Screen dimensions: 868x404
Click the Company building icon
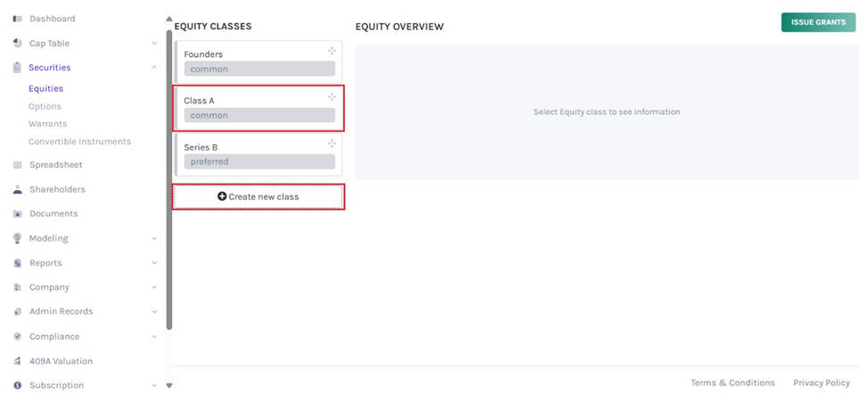[17, 287]
